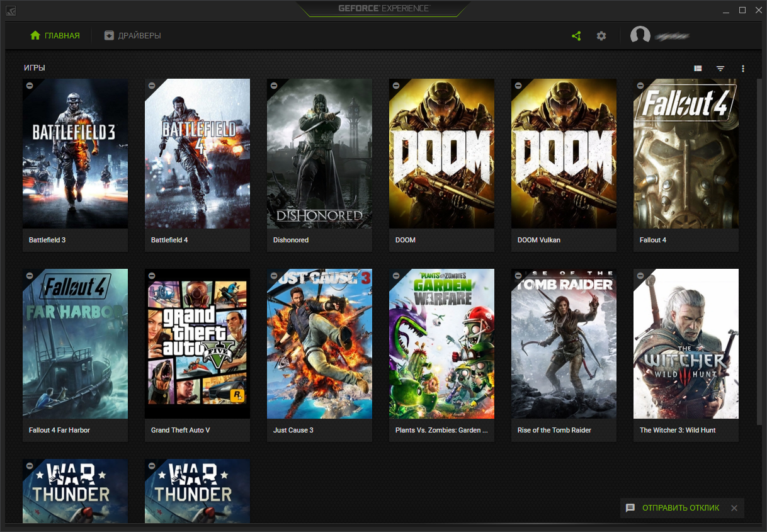This screenshot has height=532, width=767.
Task: Click minus status icon on Plants Vs. Zombies
Action: tap(396, 275)
